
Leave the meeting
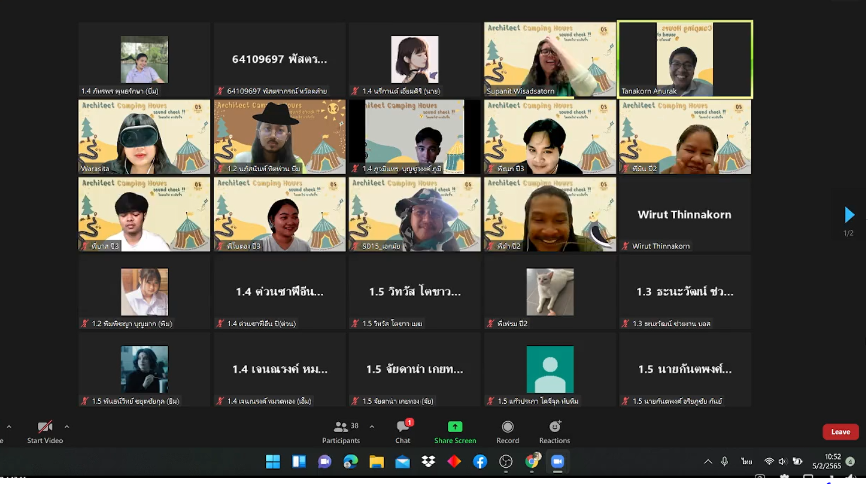[x=840, y=432]
